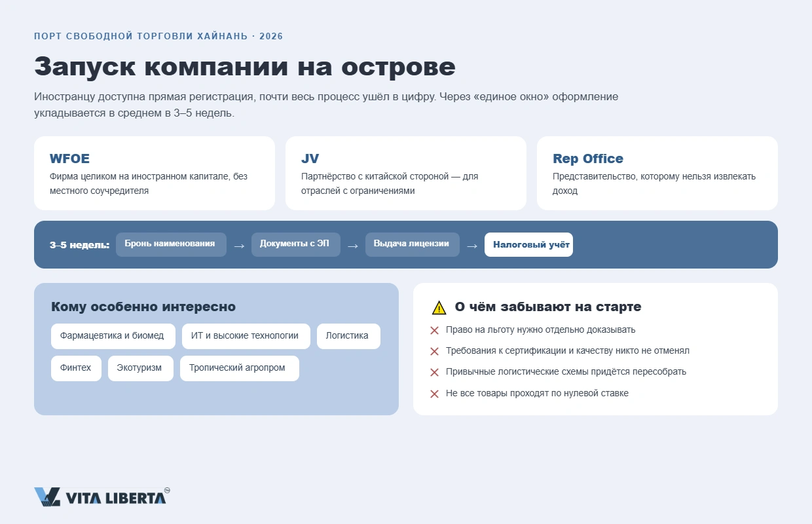Click the 'Бронь наименования' step
The width and height of the screenshot is (812, 524).
(x=172, y=244)
